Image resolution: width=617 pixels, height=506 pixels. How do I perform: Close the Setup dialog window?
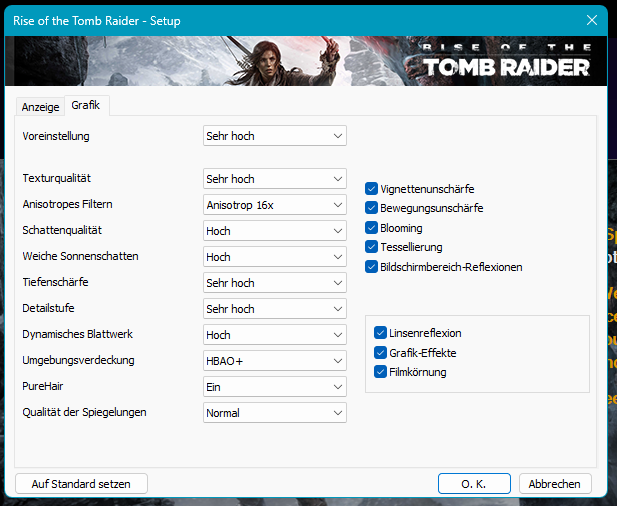591,20
